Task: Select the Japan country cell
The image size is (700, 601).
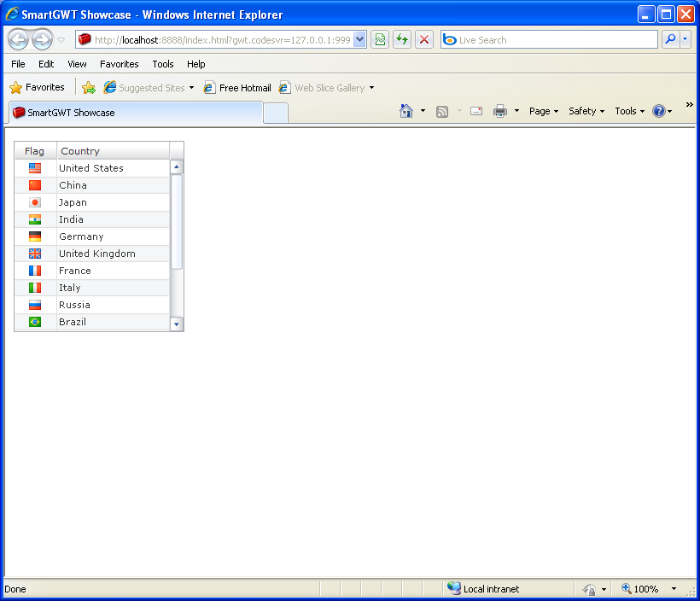Action: pyautogui.click(x=114, y=202)
